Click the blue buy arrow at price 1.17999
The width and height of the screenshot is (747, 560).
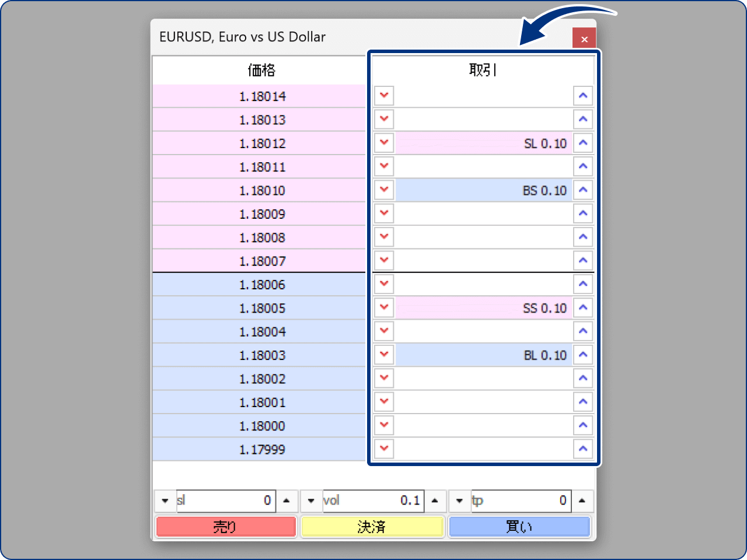pos(584,449)
